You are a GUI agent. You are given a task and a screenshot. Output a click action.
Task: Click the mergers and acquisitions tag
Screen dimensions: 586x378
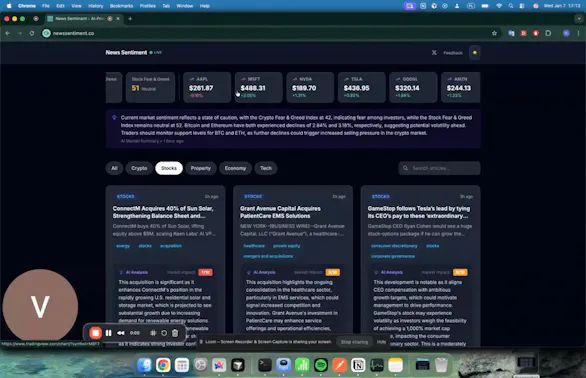(x=268, y=256)
